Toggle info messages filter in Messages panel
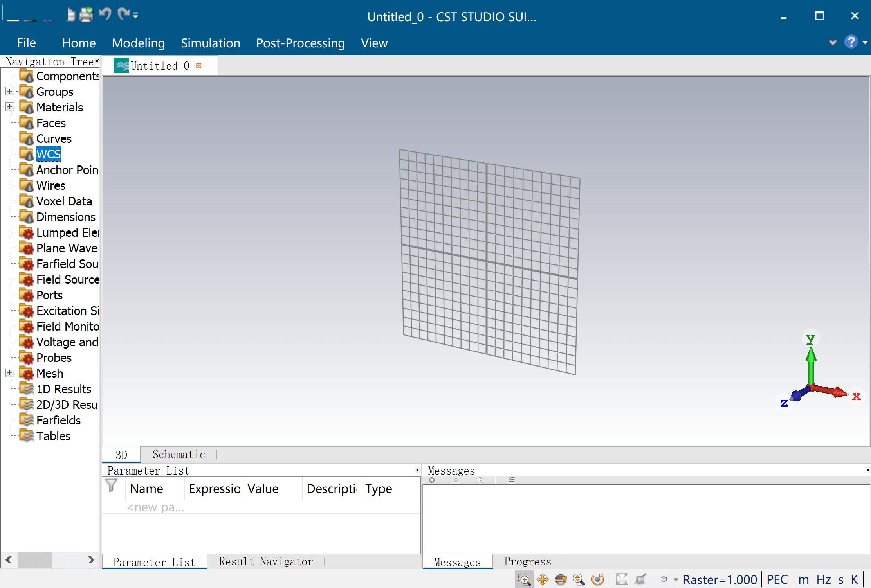This screenshot has height=588, width=871. click(480, 480)
